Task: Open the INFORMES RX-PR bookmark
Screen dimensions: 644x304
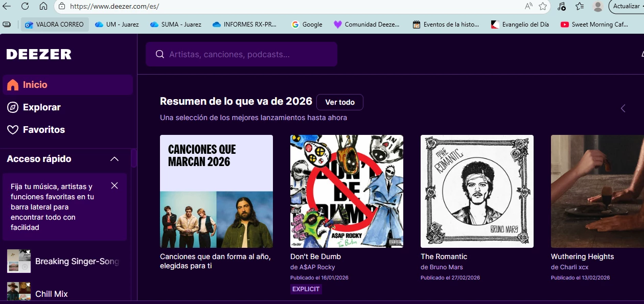Action: 245,24
